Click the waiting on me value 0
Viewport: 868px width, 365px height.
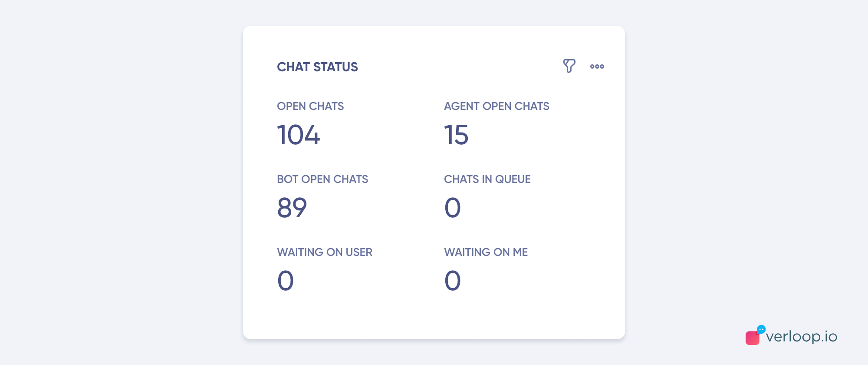[x=453, y=281]
